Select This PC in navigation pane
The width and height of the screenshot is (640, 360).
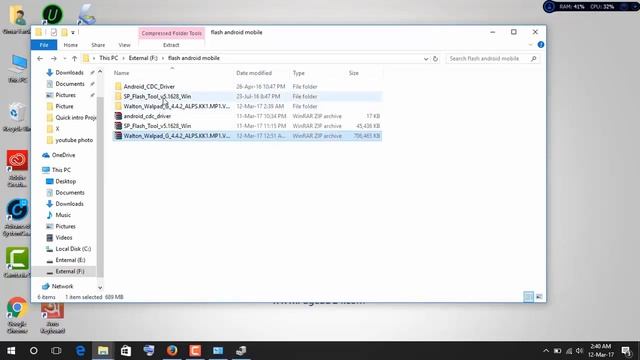coord(61,170)
